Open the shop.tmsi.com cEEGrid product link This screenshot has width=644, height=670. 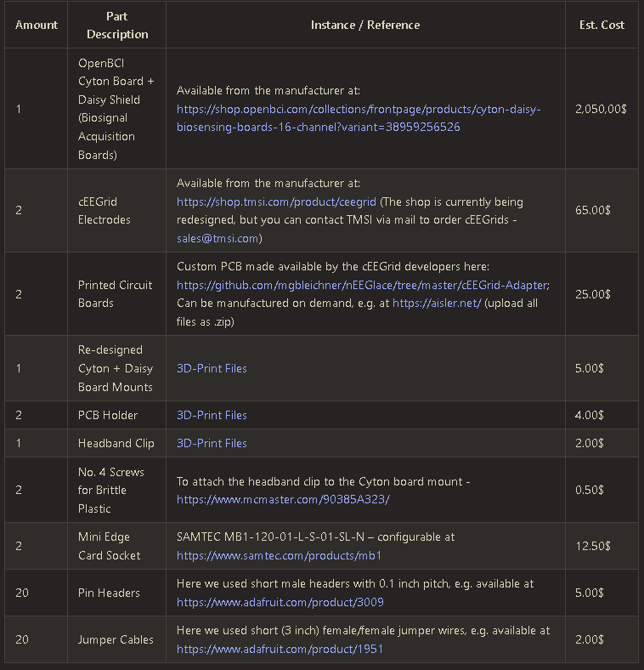pyautogui.click(x=276, y=202)
